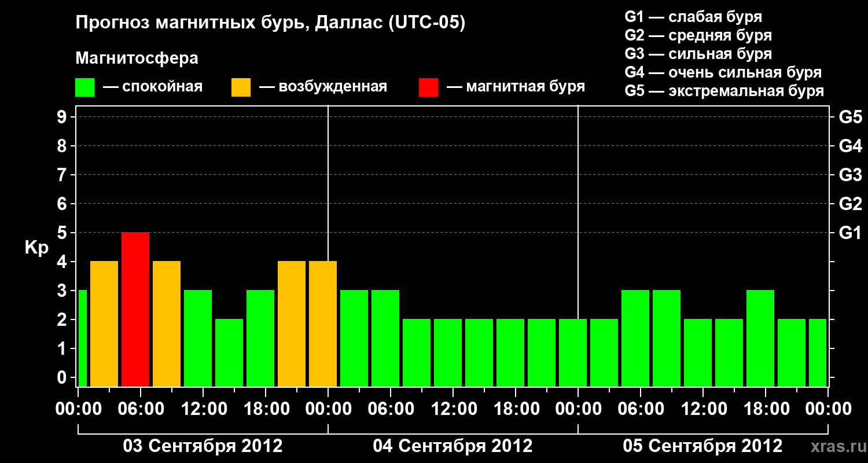
Task: Click the 'G1' label on the right axis
Action: pos(850,233)
